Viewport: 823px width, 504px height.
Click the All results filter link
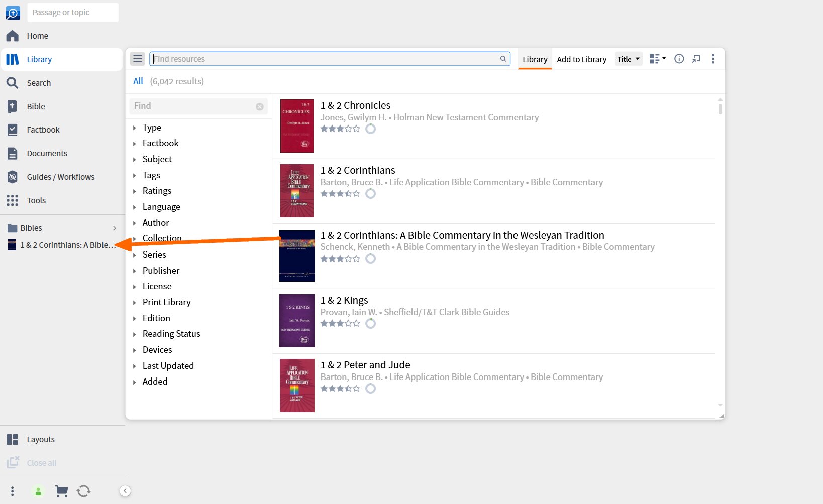pyautogui.click(x=138, y=81)
